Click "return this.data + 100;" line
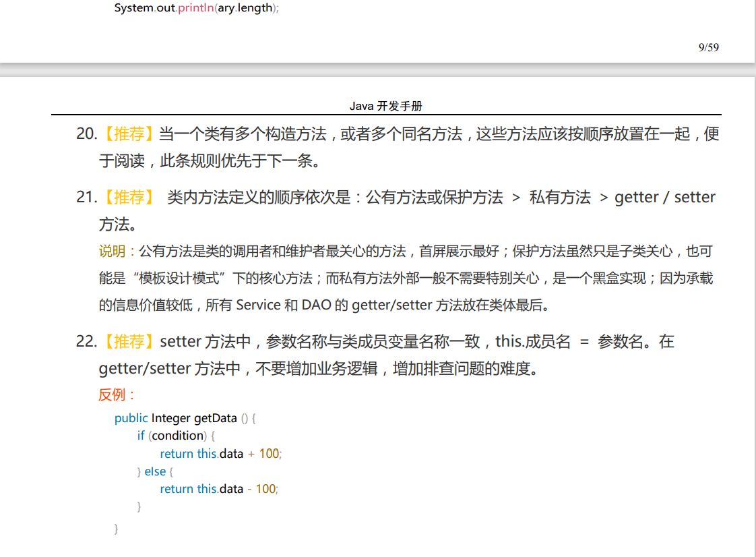 [x=221, y=454]
